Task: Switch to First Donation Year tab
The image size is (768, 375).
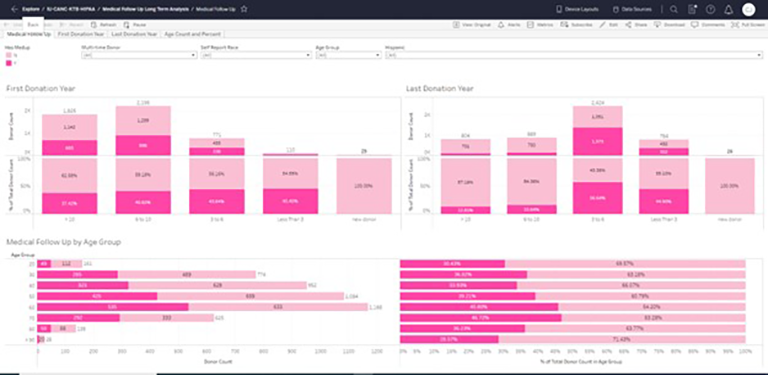Action: pos(81,34)
